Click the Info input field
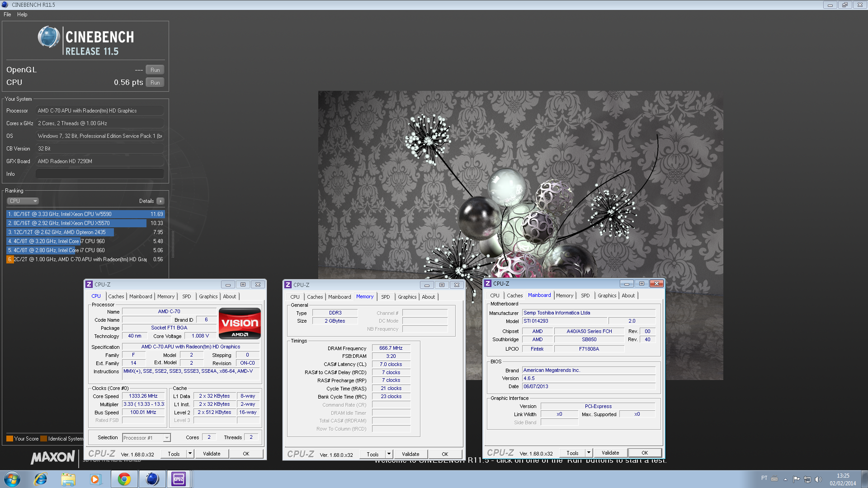This screenshot has width=868, height=488. click(x=99, y=174)
